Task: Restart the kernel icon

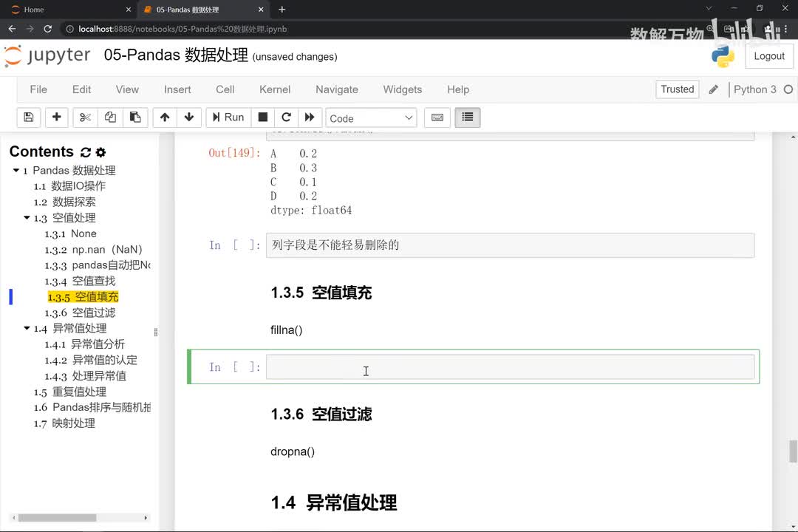Action: [286, 117]
